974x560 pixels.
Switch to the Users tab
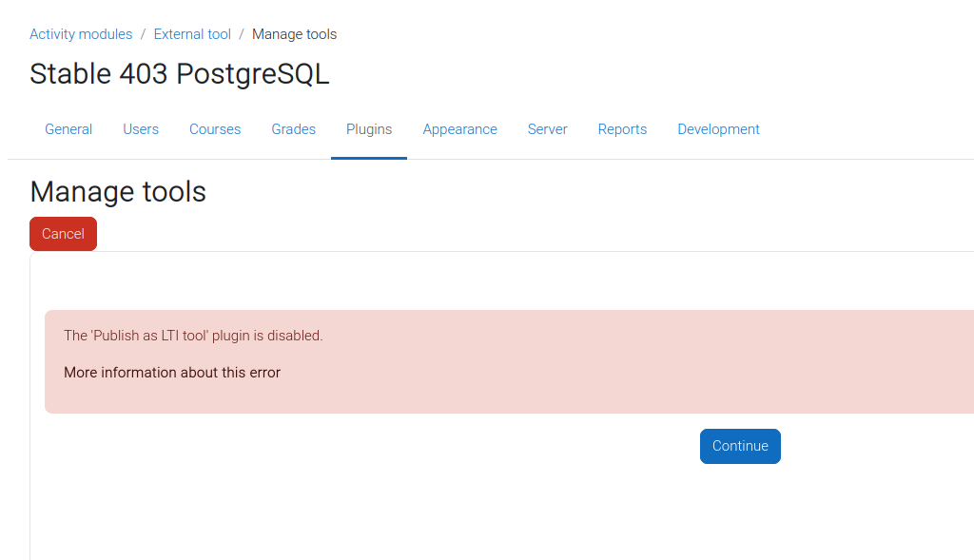tap(141, 129)
